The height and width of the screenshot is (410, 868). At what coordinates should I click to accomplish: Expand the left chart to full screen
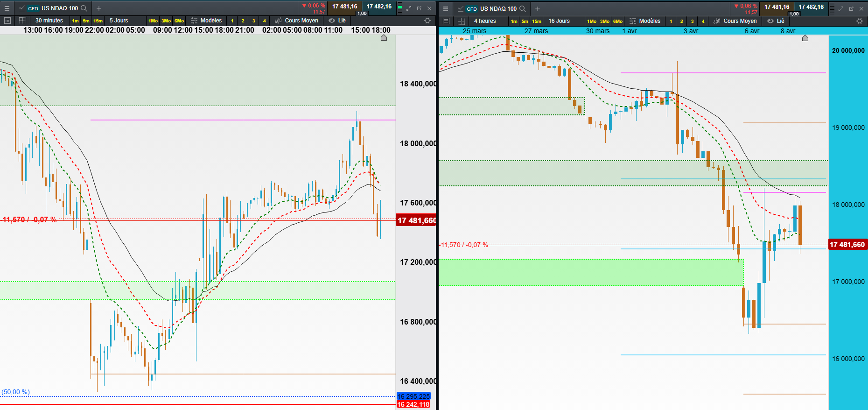(x=409, y=8)
